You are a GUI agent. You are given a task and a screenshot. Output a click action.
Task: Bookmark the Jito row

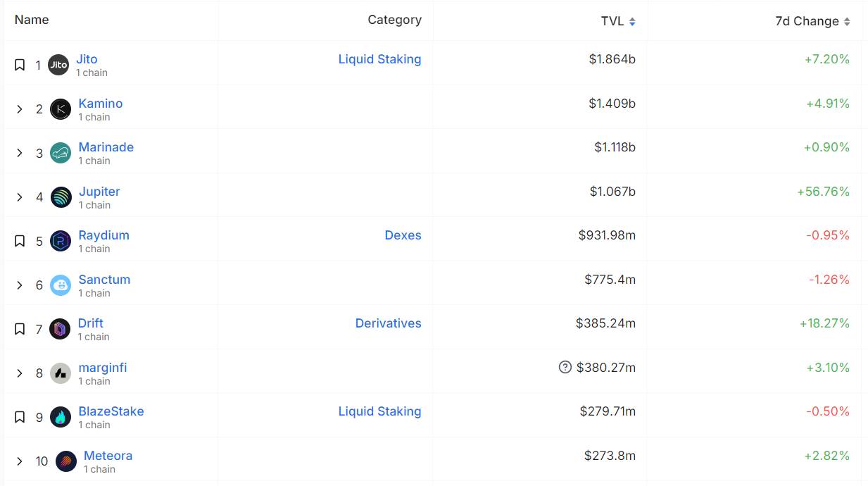[20, 65]
